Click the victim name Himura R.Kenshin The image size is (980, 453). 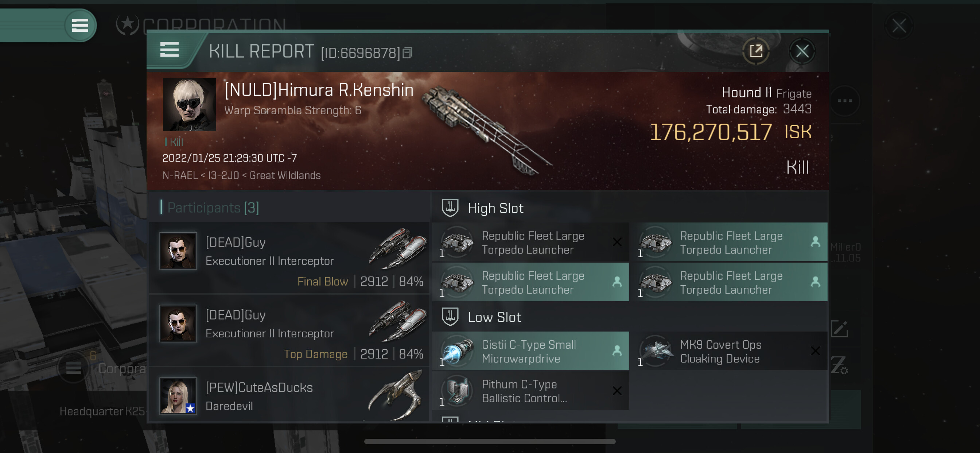pyautogui.click(x=319, y=90)
